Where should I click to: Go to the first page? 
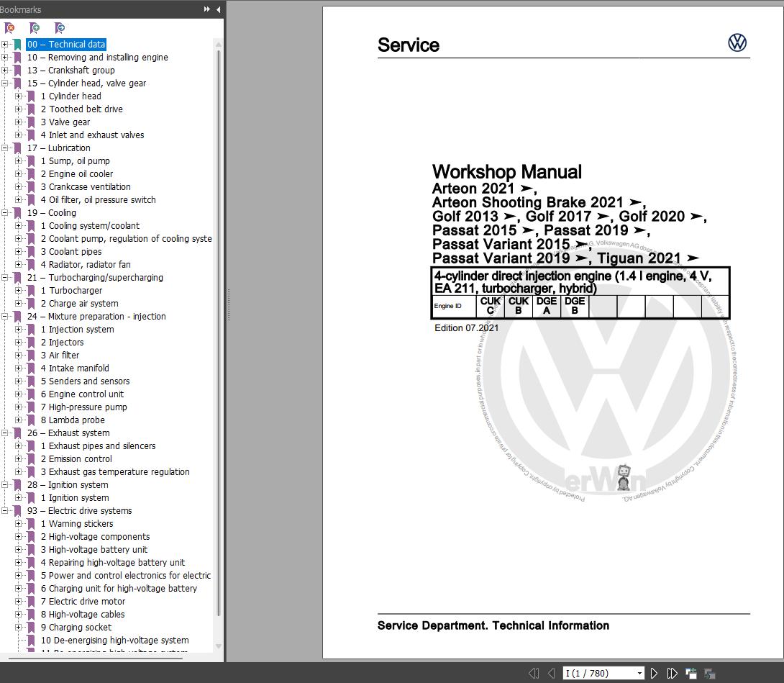click(x=534, y=674)
